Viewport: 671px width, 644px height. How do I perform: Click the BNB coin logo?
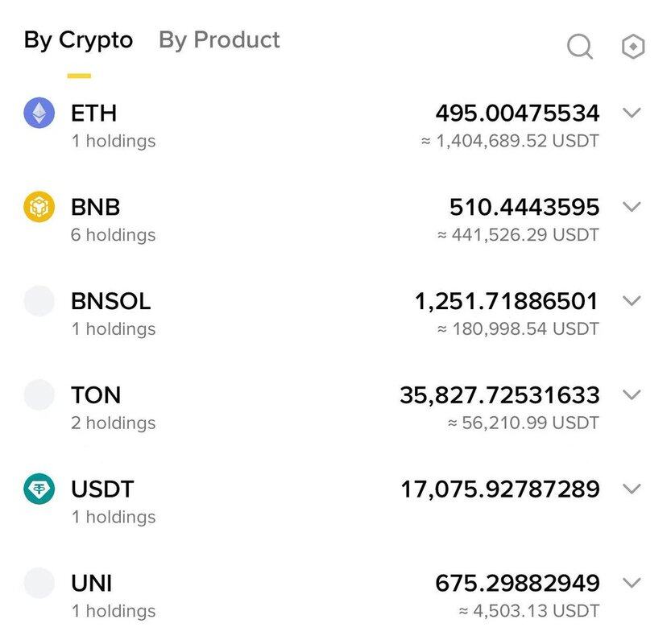pos(39,208)
